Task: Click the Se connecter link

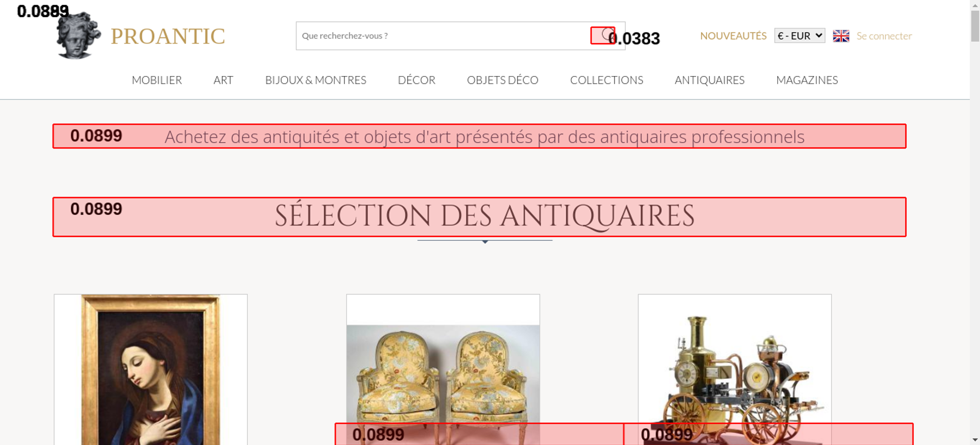Action: coord(884,36)
